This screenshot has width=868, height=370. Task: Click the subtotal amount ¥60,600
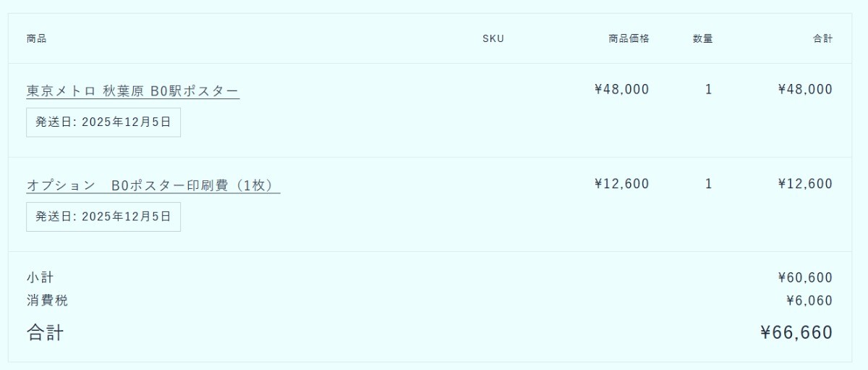click(805, 277)
